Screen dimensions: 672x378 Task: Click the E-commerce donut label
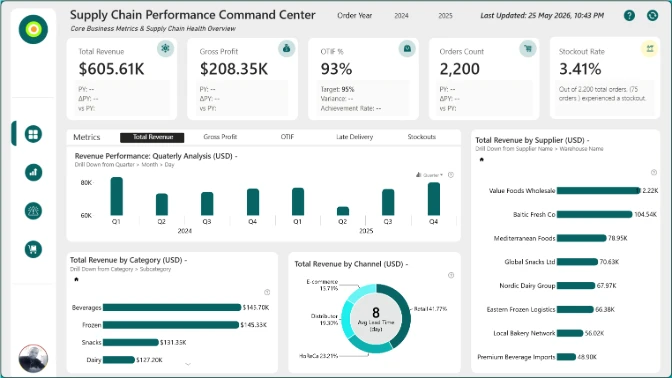click(322, 285)
